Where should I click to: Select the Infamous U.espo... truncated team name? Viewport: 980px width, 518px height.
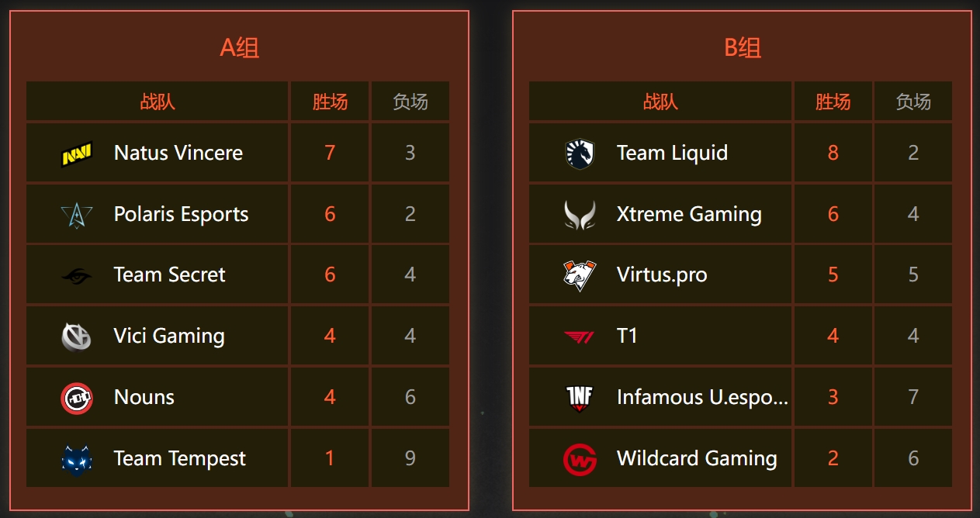[702, 397]
